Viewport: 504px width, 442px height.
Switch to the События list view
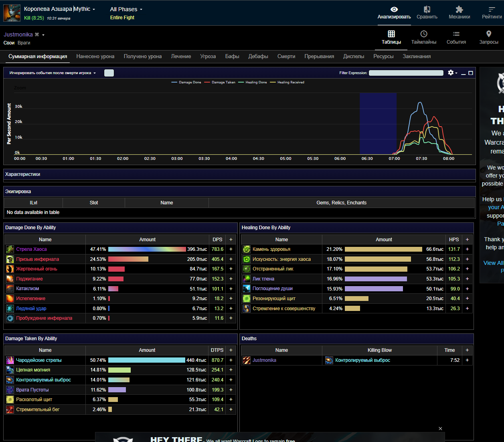click(x=456, y=38)
